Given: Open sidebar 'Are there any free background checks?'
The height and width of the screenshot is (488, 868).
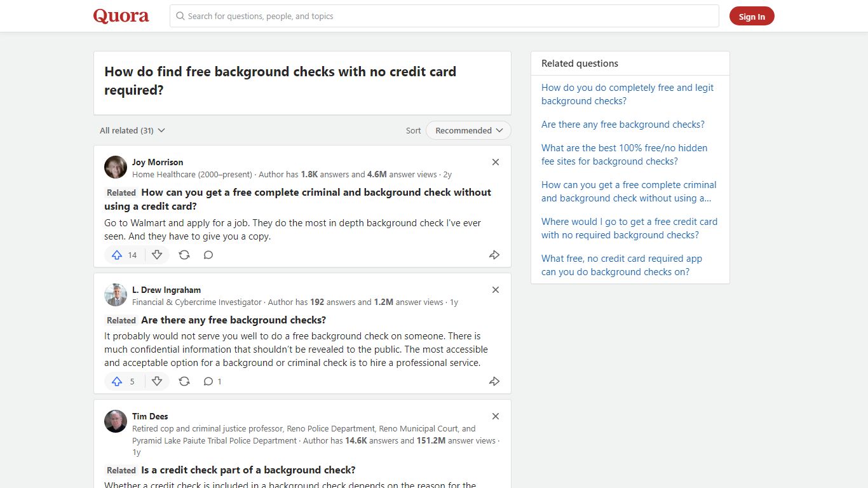Looking at the screenshot, I should [623, 125].
